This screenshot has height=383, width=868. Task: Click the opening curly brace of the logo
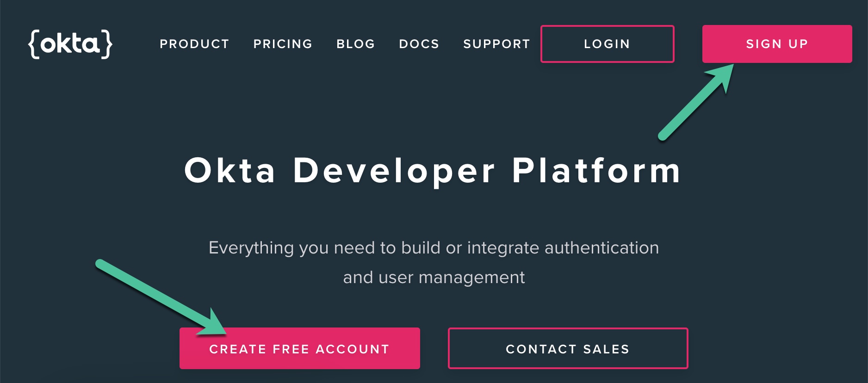(34, 44)
